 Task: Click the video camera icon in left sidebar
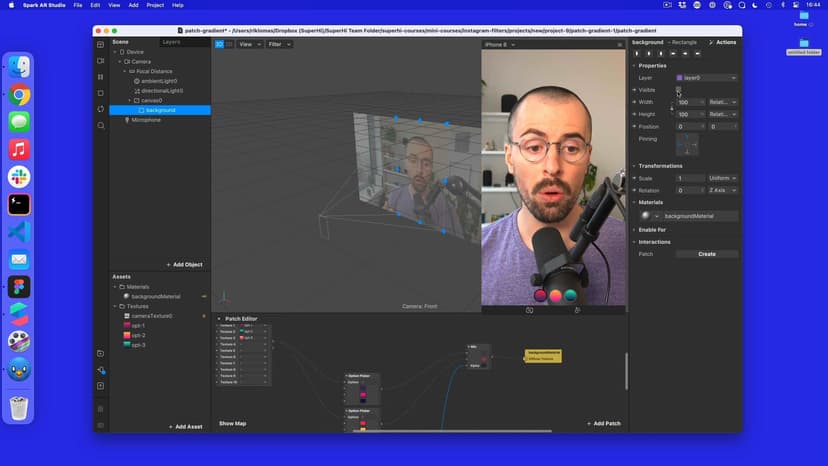pyautogui.click(x=100, y=61)
